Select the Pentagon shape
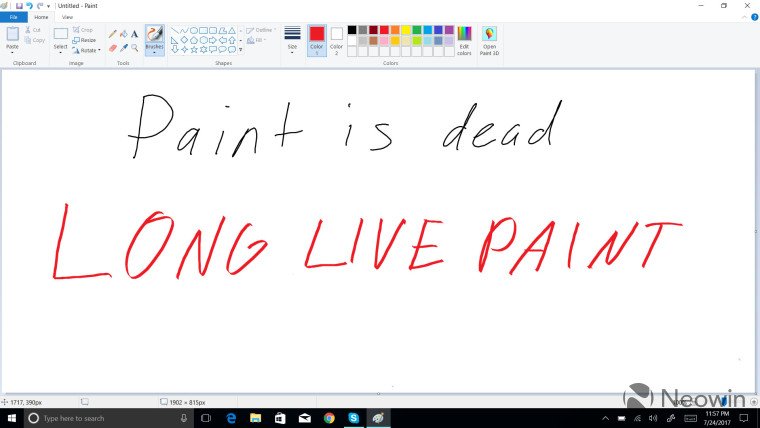The height and width of the screenshot is (428, 760). pyautogui.click(x=193, y=40)
